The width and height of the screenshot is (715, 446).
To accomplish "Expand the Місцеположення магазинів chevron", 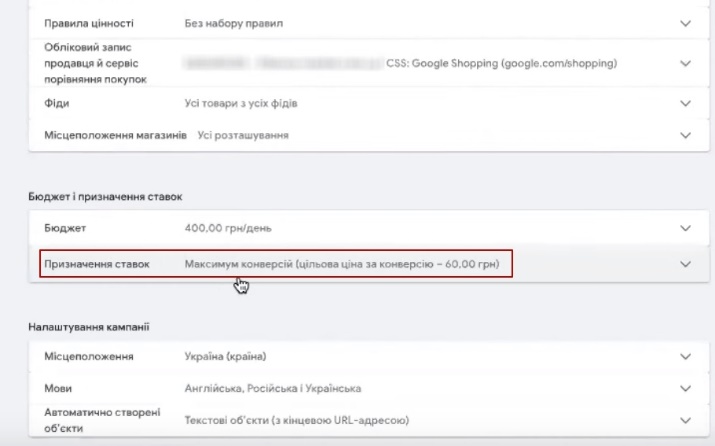I will pyautogui.click(x=685, y=135).
